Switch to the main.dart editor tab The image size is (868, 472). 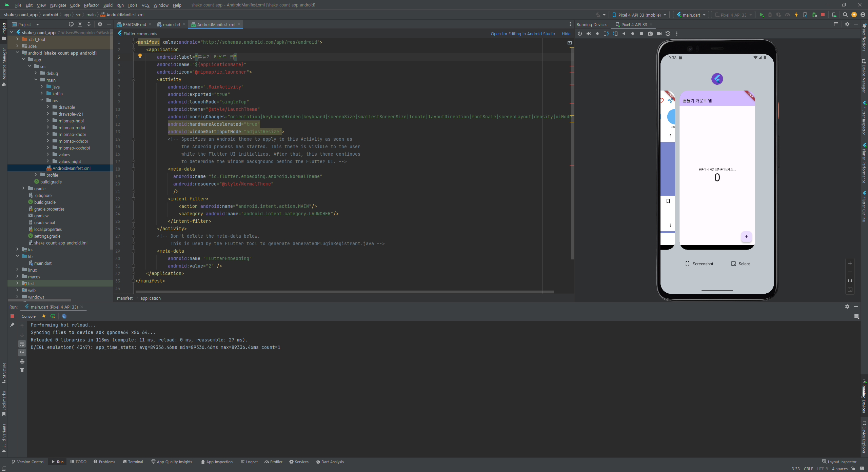pos(171,24)
